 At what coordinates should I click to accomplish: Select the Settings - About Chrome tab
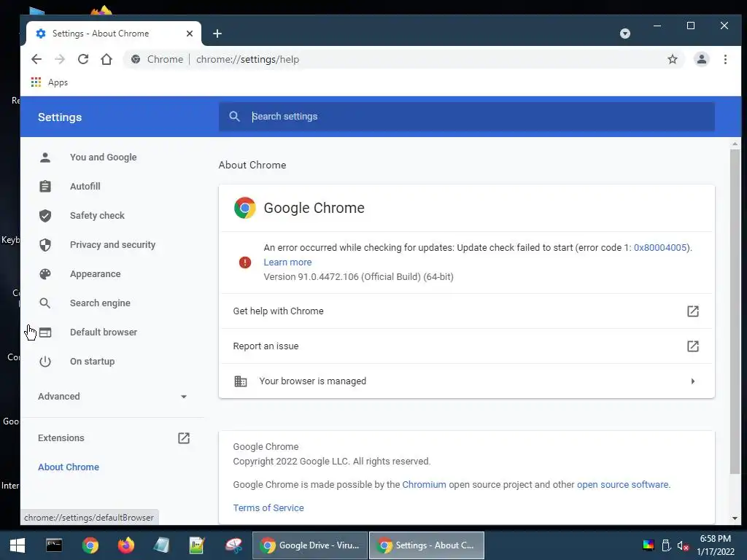point(114,34)
